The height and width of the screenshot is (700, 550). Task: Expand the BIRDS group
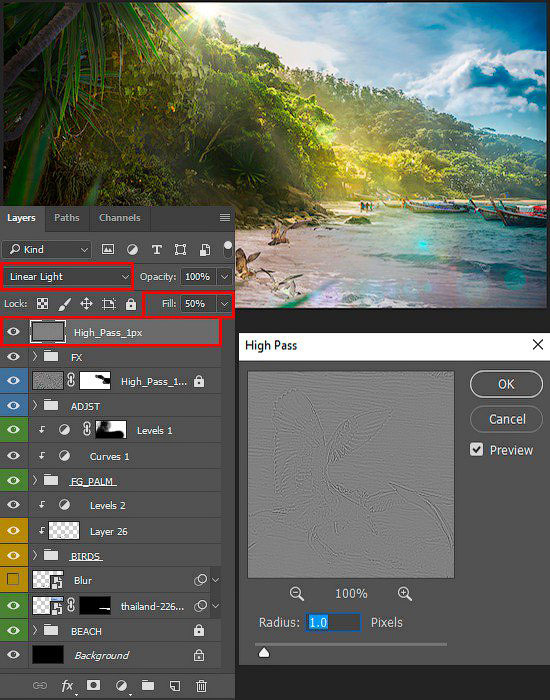click(x=35, y=555)
